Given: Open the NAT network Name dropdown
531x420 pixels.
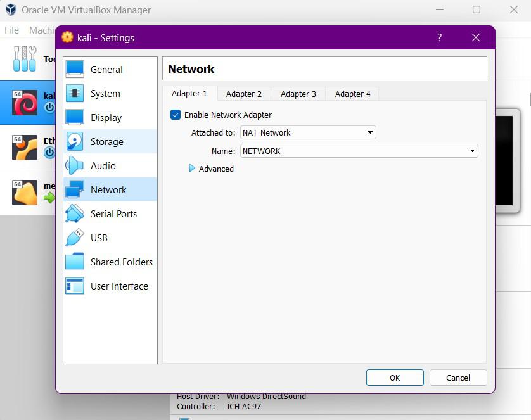Looking at the screenshot, I should (359, 151).
